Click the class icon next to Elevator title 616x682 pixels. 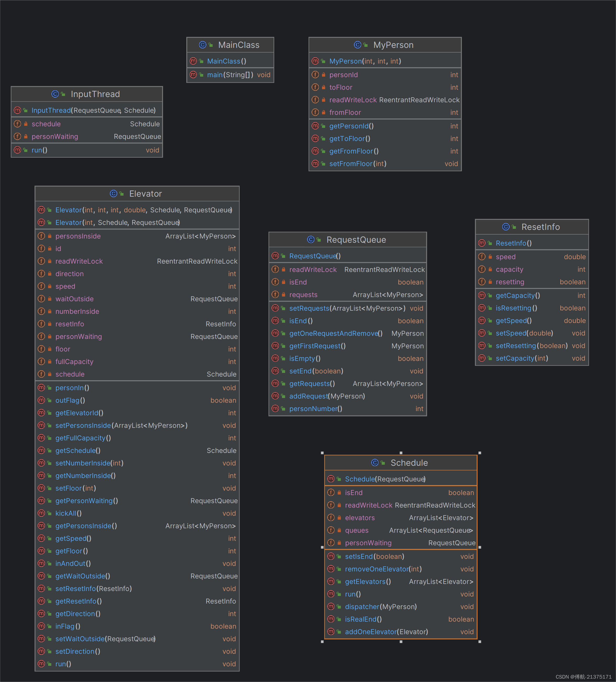tap(113, 194)
